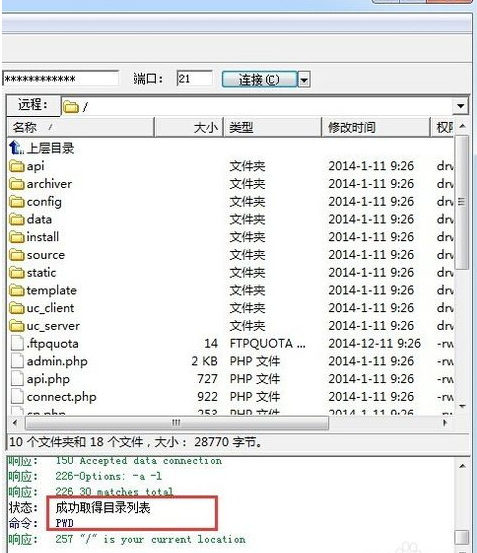Click the masked password field
This screenshot has width=477, height=553.
[61, 78]
